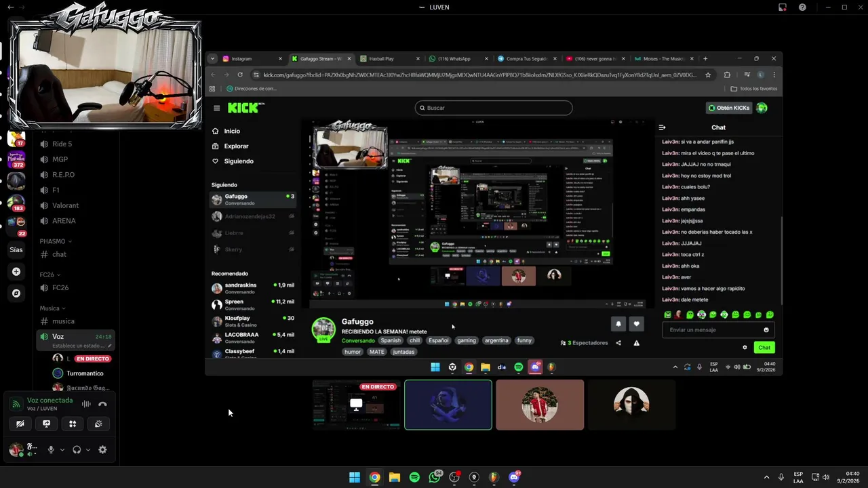This screenshot has width=868, height=488.
Task: Mute the Discord microphone
Action: pos(50,449)
